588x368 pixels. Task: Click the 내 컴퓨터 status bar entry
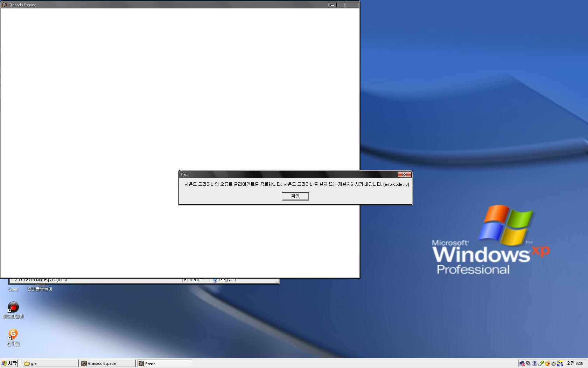[224, 280]
